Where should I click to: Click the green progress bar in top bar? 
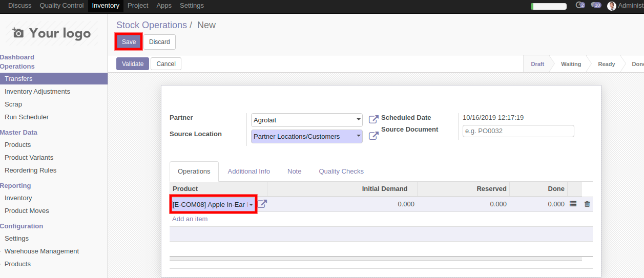click(x=549, y=6)
